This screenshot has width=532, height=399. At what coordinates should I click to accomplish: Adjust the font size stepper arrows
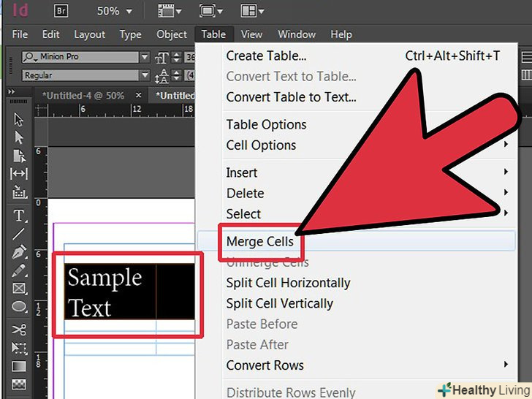[176, 57]
